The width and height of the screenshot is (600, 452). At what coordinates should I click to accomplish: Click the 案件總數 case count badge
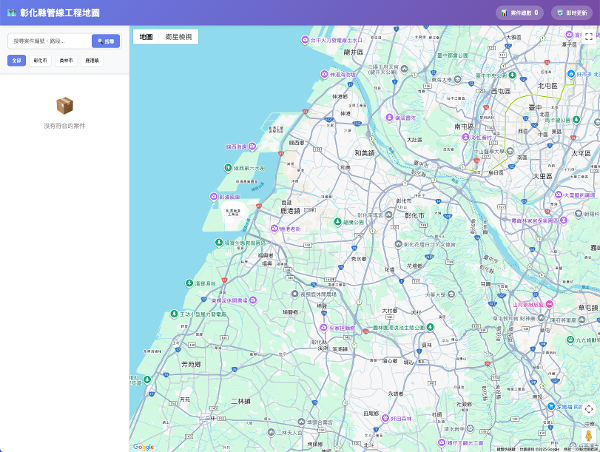(520, 13)
